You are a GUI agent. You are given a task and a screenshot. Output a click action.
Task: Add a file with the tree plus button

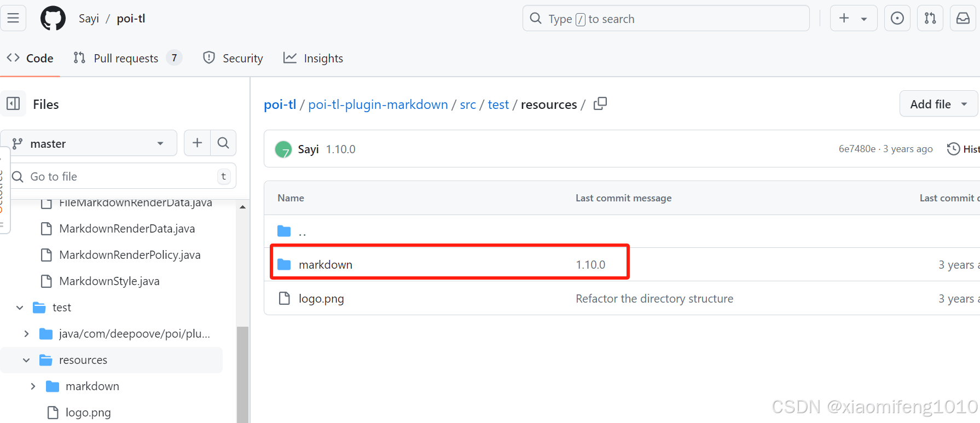point(197,143)
